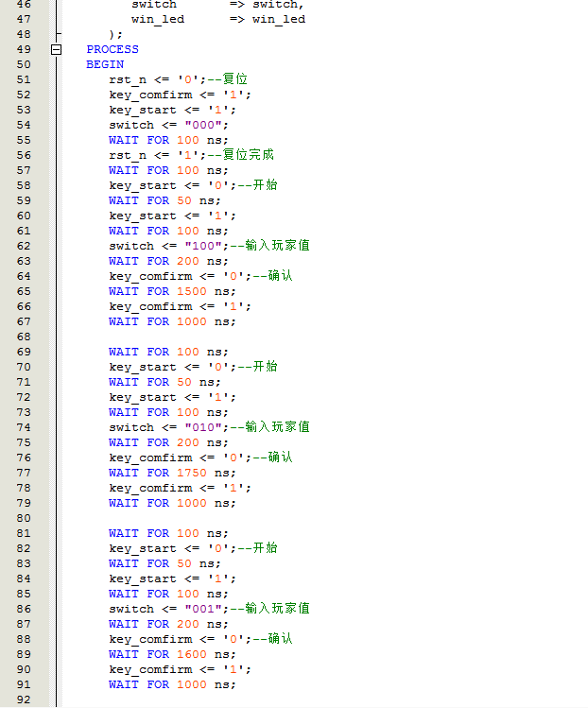The height and width of the screenshot is (708, 588).
Task: Collapse the PROCESS block fold marker
Action: pos(56,50)
